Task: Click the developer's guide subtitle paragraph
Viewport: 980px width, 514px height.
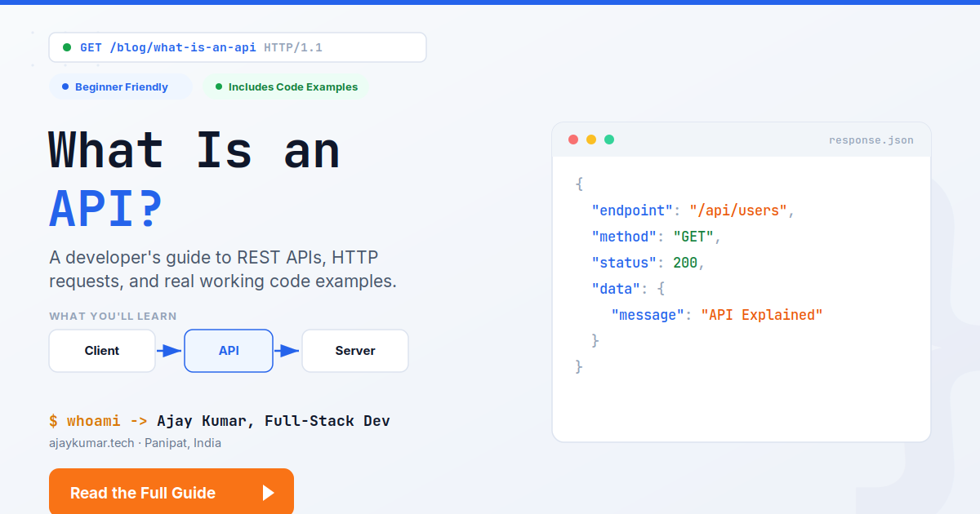Action: pos(223,269)
